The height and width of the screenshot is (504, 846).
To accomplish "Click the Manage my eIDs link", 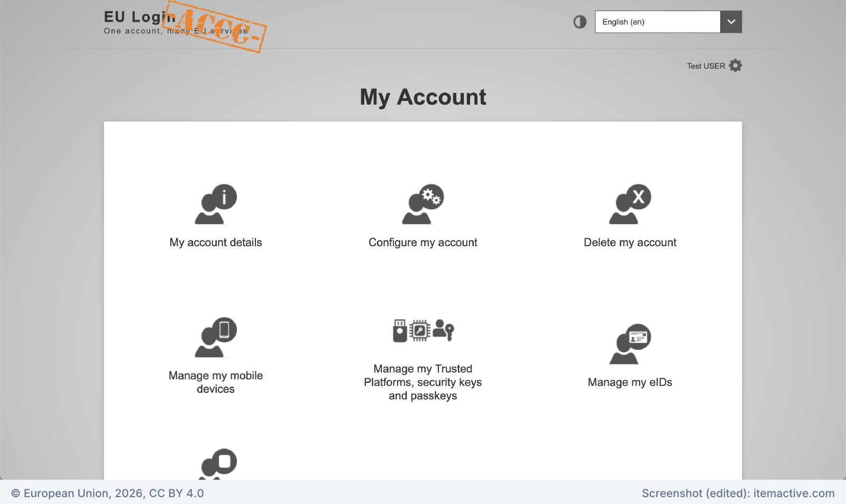I will point(630,382).
